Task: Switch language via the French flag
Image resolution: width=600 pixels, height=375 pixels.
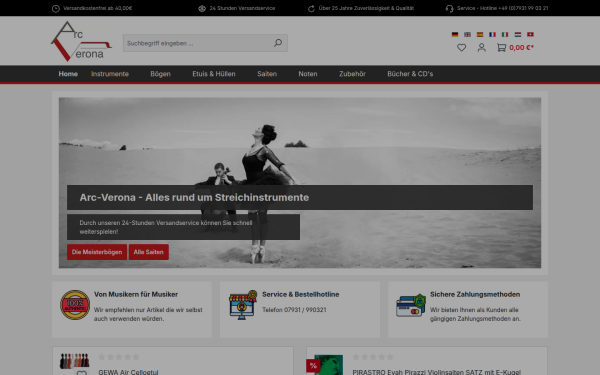Action: (x=492, y=34)
